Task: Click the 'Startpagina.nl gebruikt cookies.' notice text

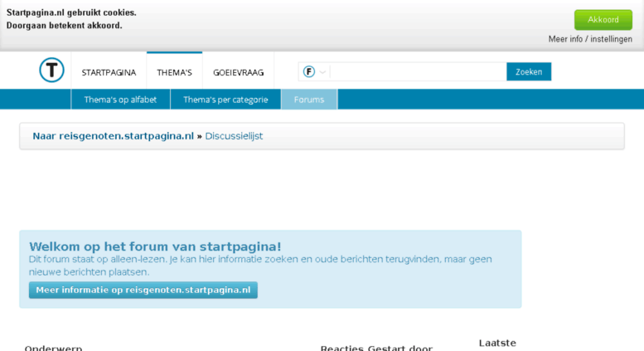Action: pos(71,12)
